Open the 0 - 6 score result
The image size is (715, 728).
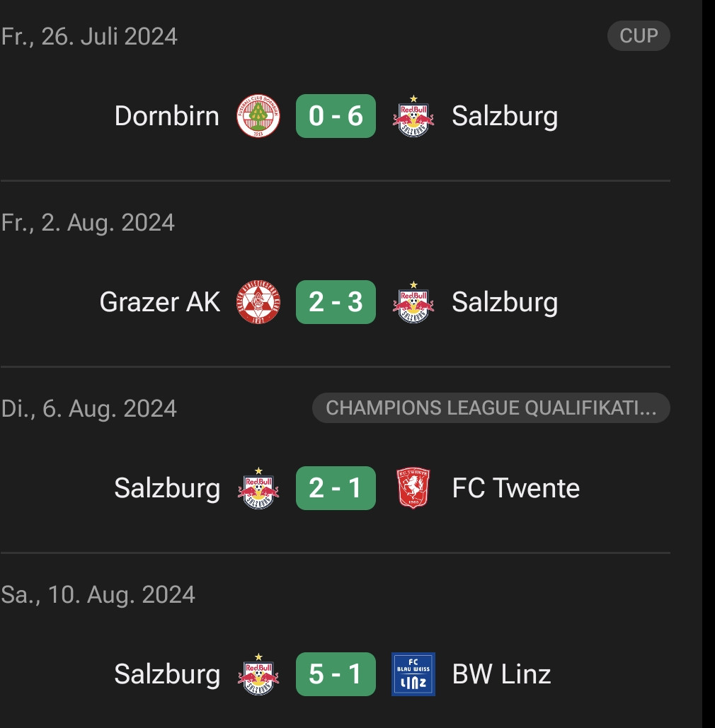(x=336, y=116)
